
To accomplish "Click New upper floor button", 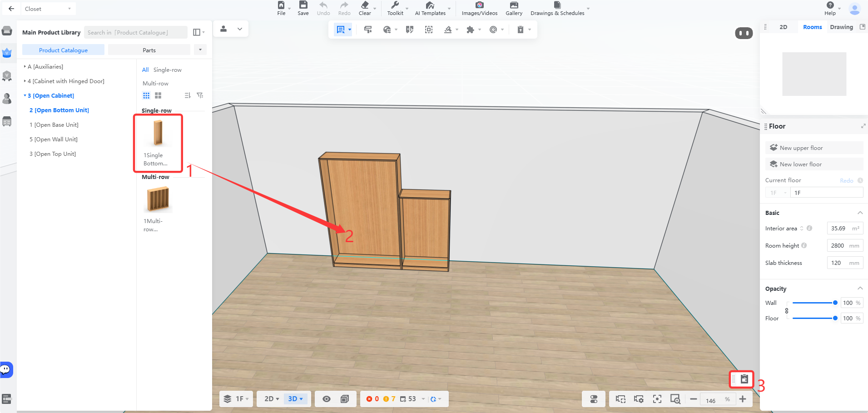I will pos(814,148).
